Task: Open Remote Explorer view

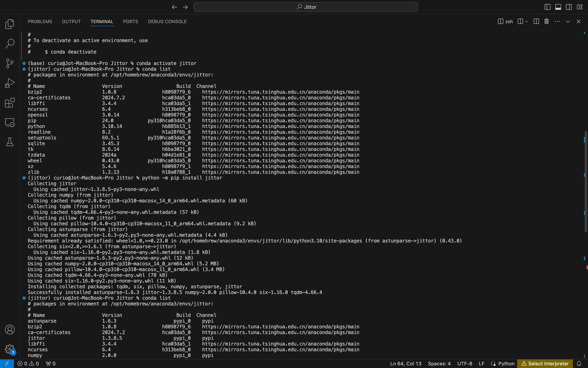Action: (x=9, y=122)
